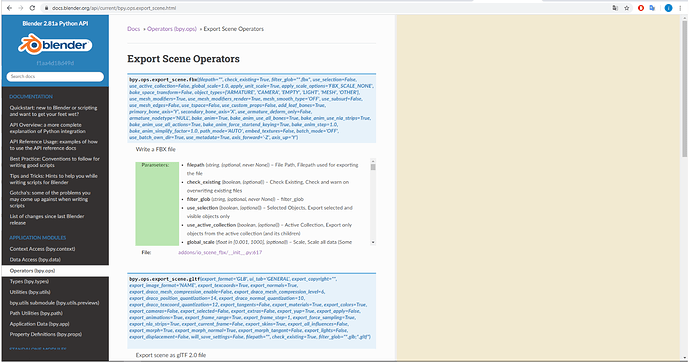The width and height of the screenshot is (690, 363).
Task: Click the Search docs input field
Action: pos(55,77)
